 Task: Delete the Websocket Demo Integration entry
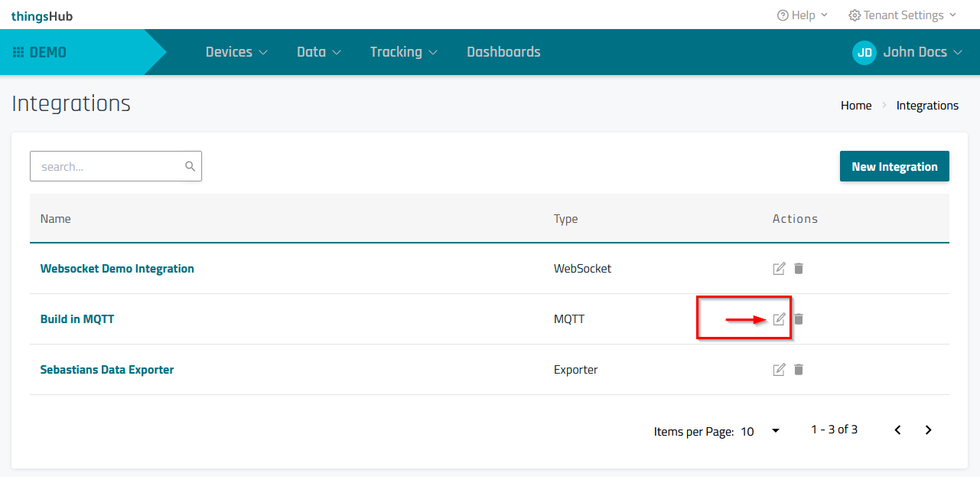[x=799, y=269]
